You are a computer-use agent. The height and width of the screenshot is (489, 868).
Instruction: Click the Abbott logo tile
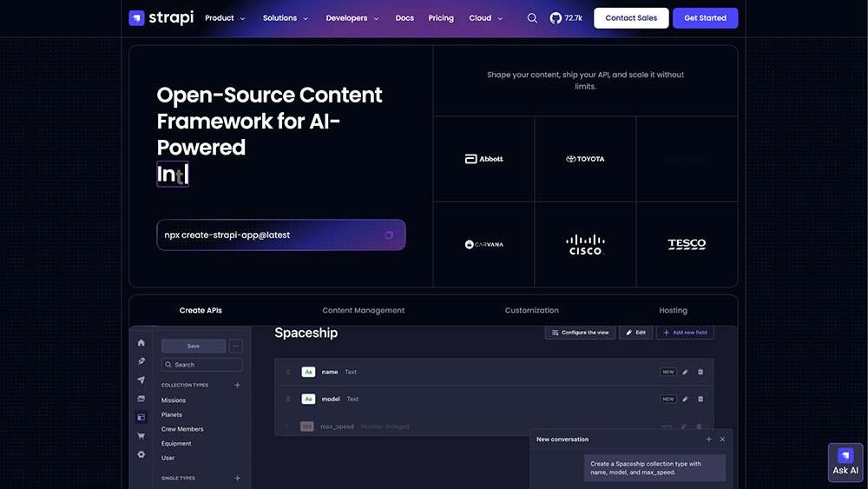coord(483,159)
